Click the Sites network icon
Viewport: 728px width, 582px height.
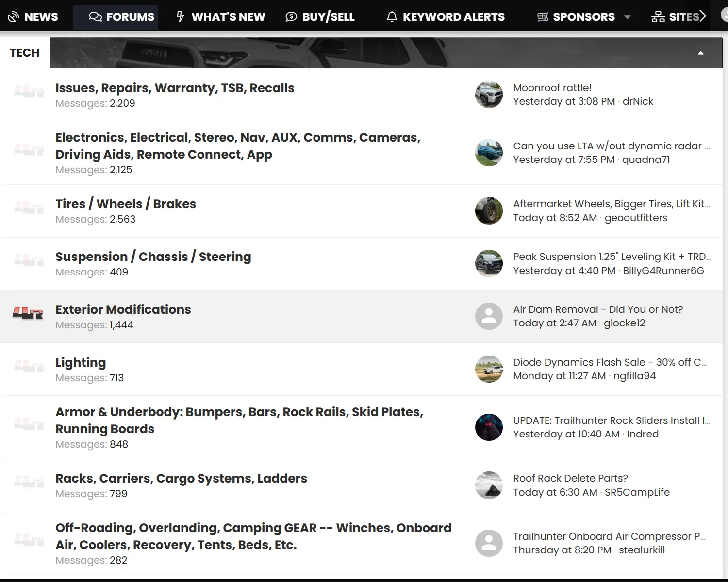point(658,16)
